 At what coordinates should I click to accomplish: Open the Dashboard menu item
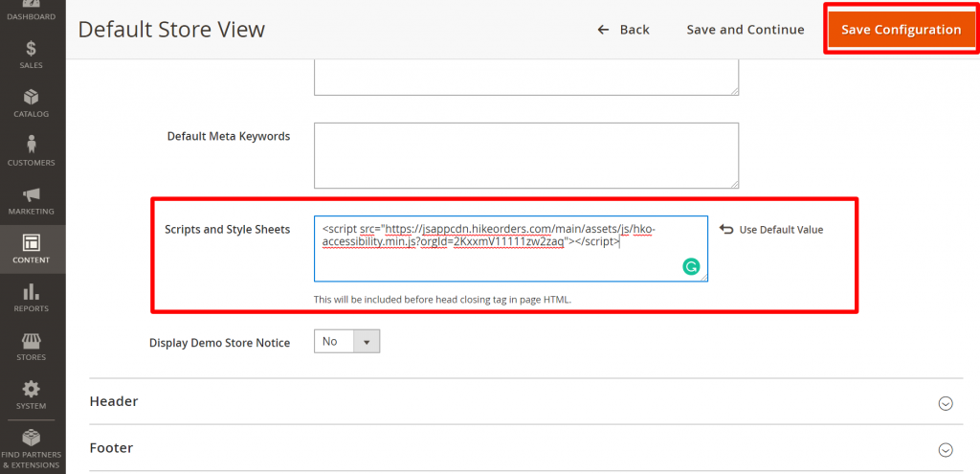(x=32, y=11)
